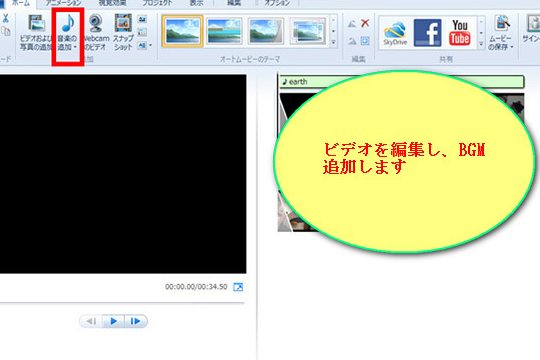Open the Add music dropdown arrow
The image size is (540, 360).
75,47
